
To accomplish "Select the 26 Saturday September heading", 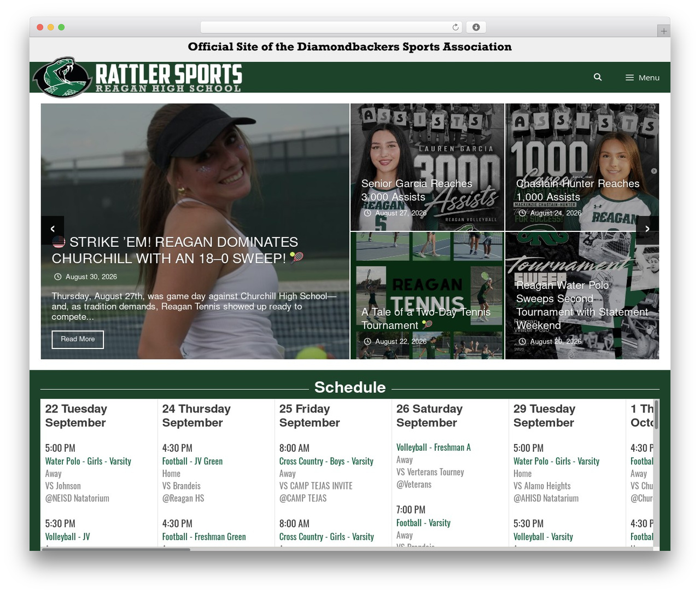I will (x=429, y=416).
